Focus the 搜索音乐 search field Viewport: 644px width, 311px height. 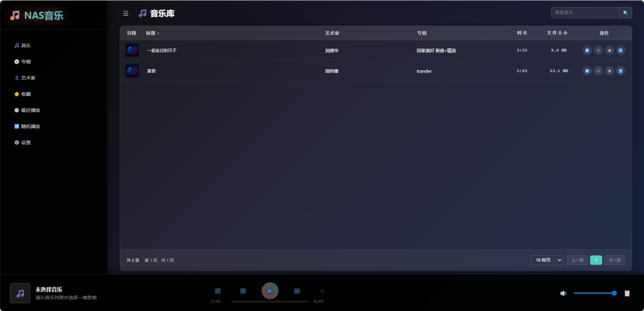coord(584,13)
